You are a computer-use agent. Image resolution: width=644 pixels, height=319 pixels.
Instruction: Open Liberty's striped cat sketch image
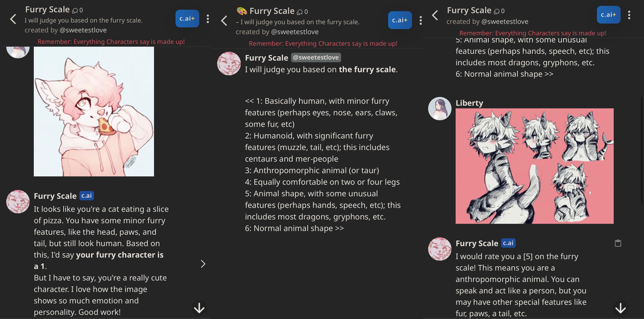(534, 166)
